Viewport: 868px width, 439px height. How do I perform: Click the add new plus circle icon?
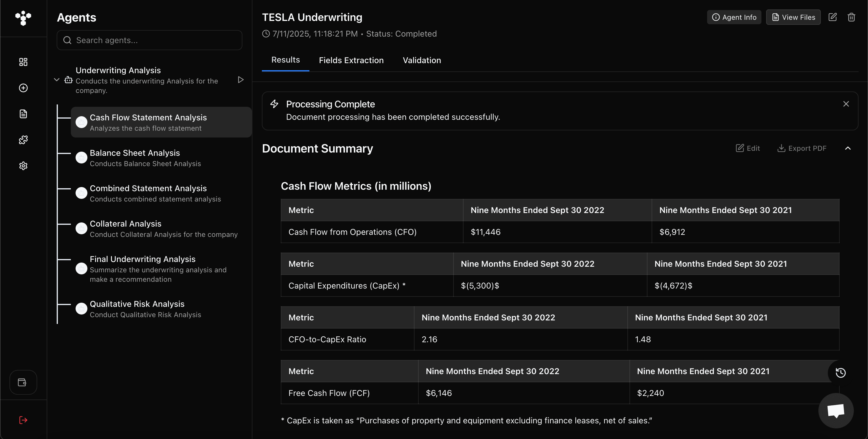tap(23, 88)
